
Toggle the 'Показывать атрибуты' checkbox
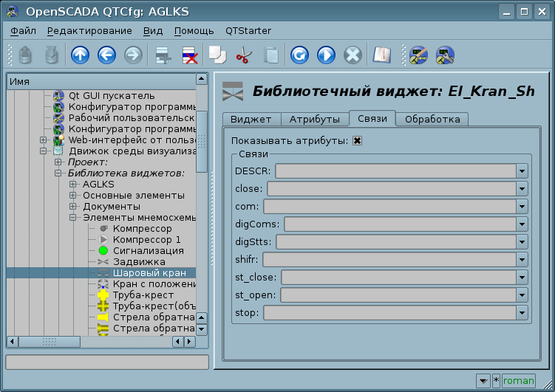[357, 140]
